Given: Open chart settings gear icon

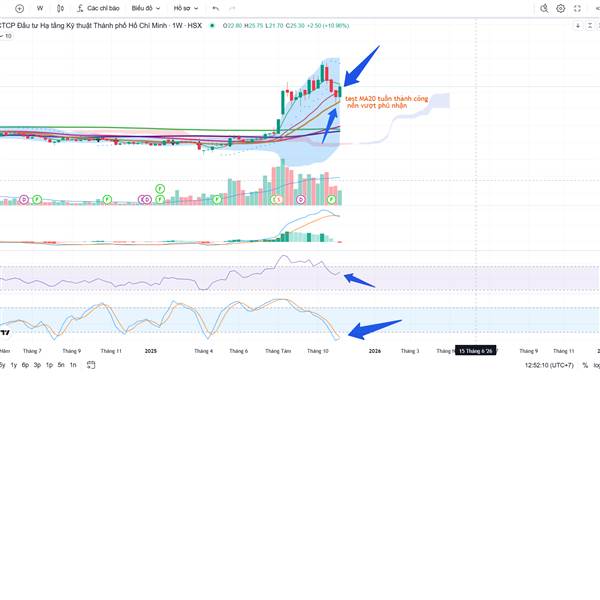Looking at the screenshot, I should coord(561,8).
